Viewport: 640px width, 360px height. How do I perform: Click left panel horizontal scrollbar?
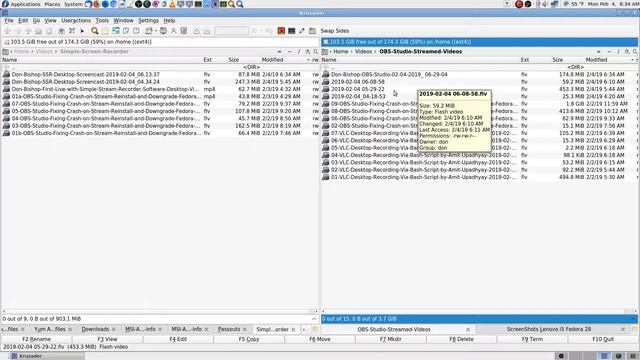click(x=160, y=311)
